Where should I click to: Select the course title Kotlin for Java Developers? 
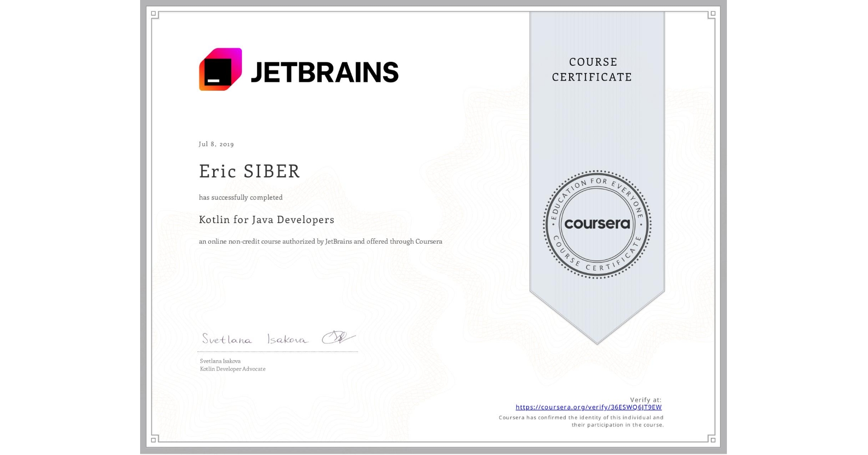pos(266,220)
